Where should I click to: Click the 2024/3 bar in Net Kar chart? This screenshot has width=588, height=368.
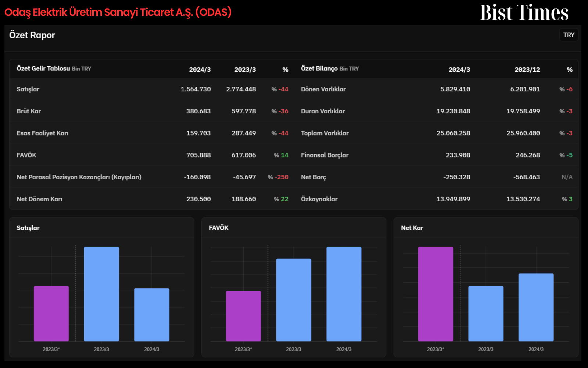pyautogui.click(x=536, y=307)
